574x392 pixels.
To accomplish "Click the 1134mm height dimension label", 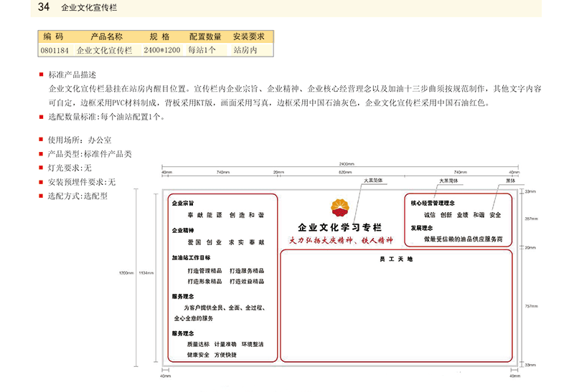I will click(x=146, y=273).
